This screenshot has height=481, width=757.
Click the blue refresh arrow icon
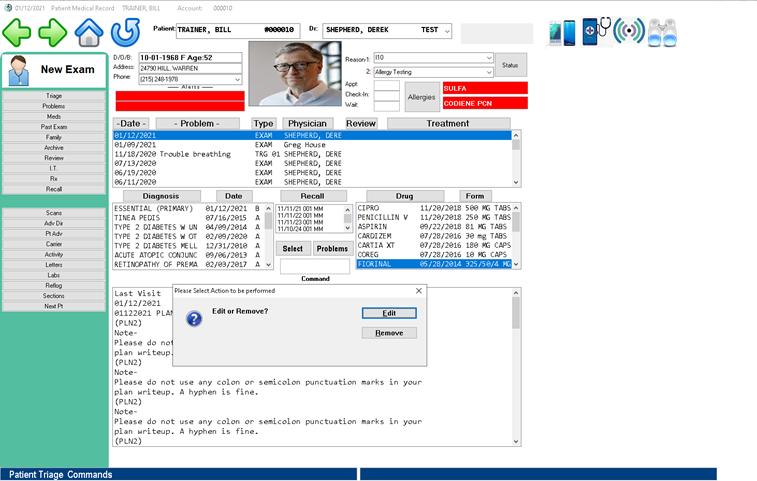[124, 32]
